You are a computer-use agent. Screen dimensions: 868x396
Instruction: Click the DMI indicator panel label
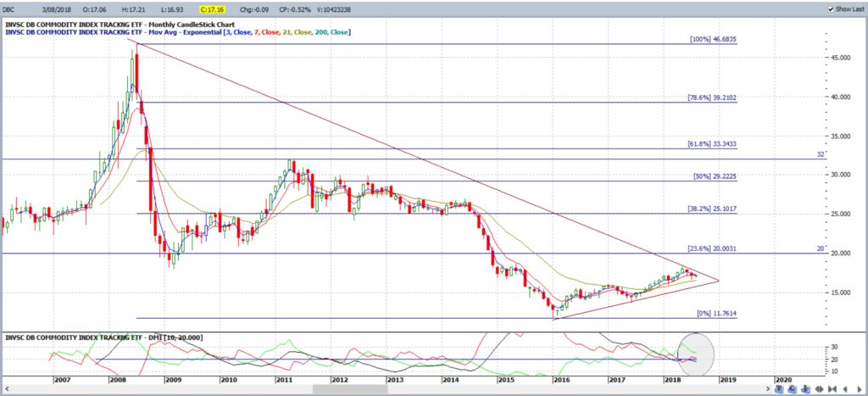[x=104, y=337]
